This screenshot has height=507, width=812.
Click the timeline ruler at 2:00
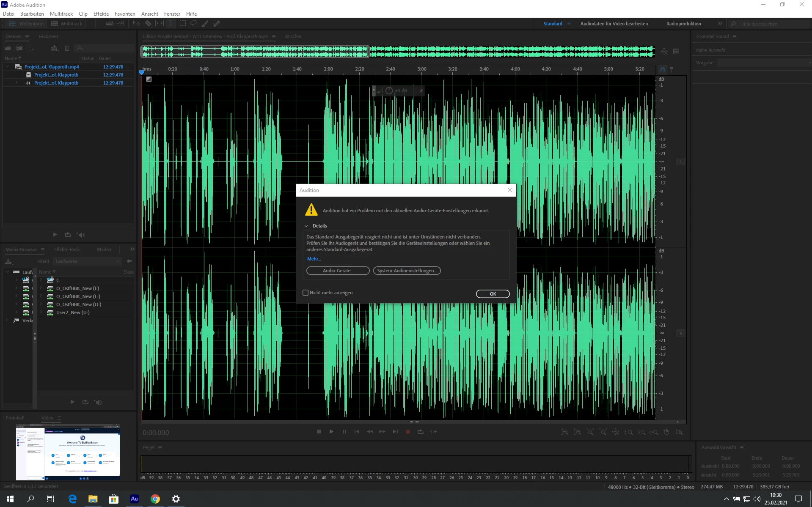(328, 69)
